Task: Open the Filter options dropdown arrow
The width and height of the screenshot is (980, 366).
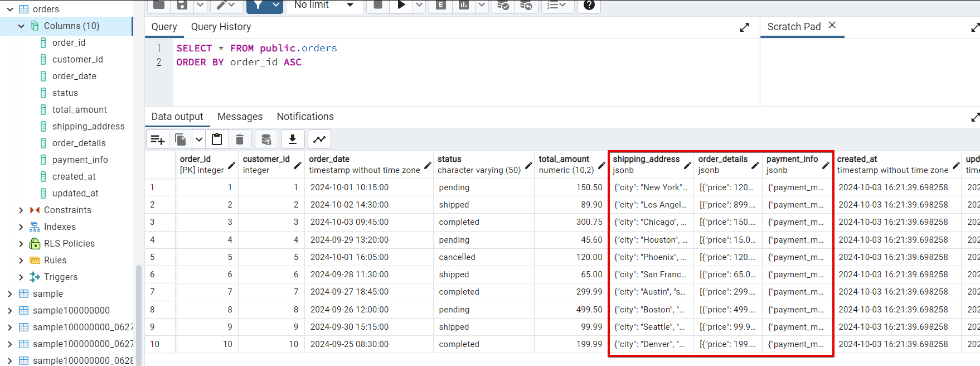Action: point(276,4)
